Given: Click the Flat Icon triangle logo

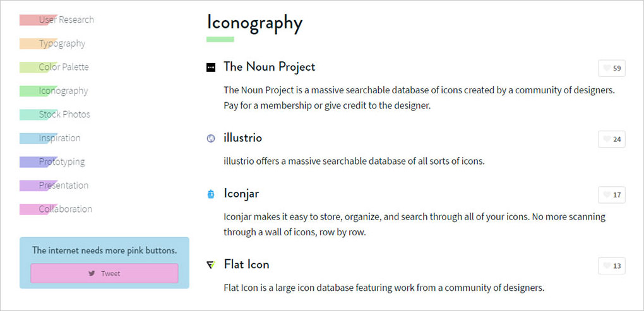Looking at the screenshot, I should (x=211, y=265).
